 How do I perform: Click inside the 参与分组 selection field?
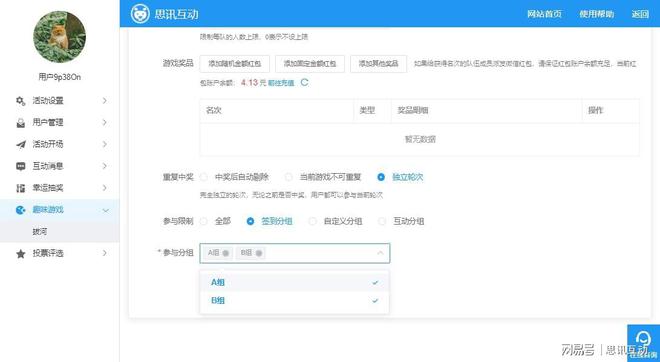click(295, 253)
